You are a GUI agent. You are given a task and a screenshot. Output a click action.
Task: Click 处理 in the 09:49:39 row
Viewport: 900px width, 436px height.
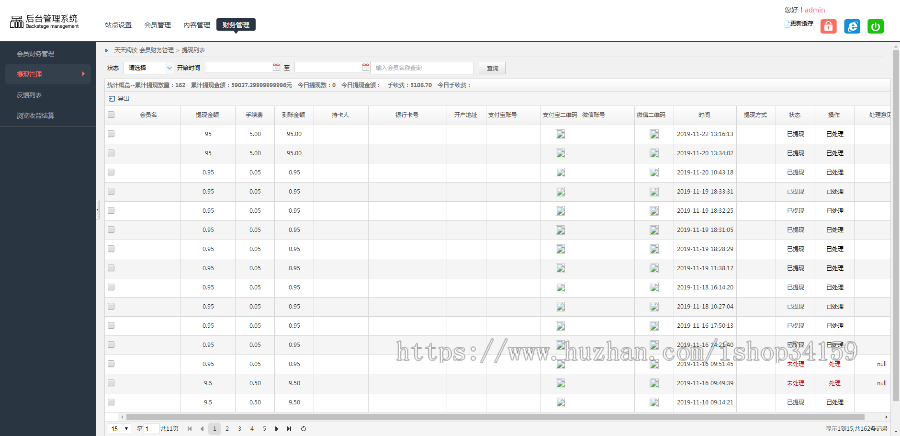[x=835, y=383]
